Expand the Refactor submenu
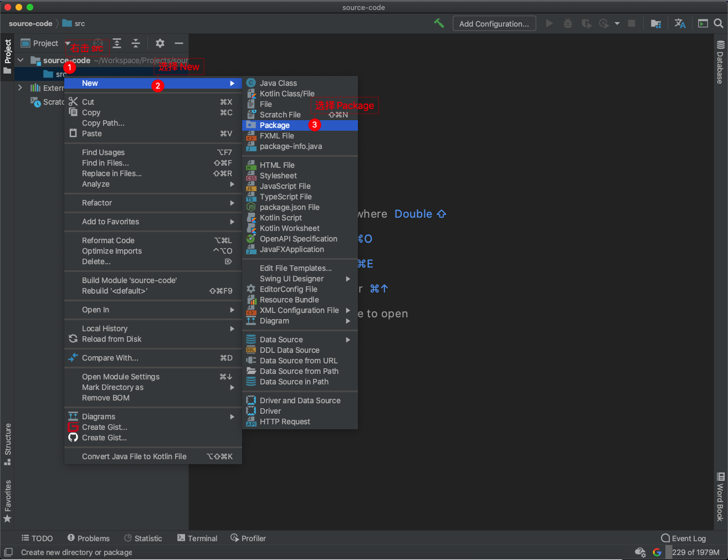Image resolution: width=728 pixels, height=560 pixels. (153, 203)
